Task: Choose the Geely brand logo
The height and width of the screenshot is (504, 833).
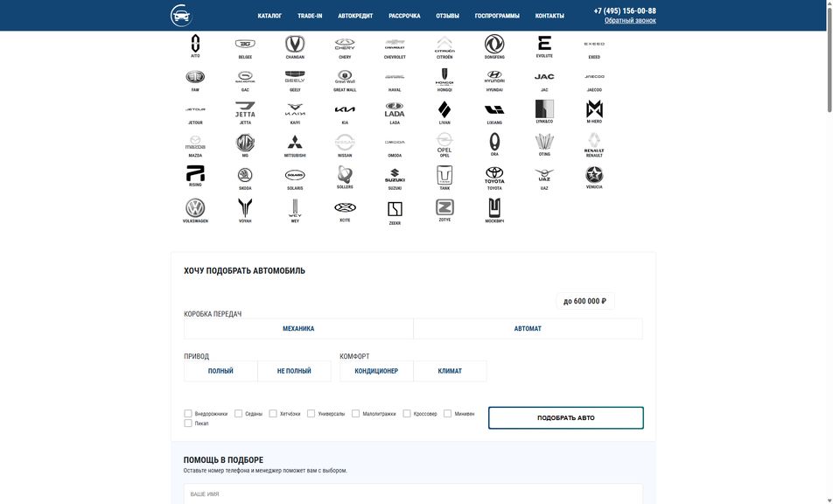Action: coord(295,77)
